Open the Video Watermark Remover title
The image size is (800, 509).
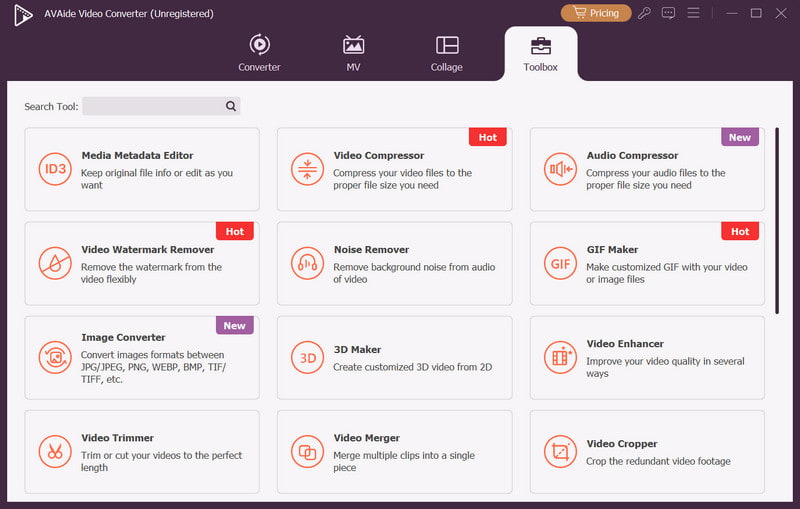[x=147, y=250]
